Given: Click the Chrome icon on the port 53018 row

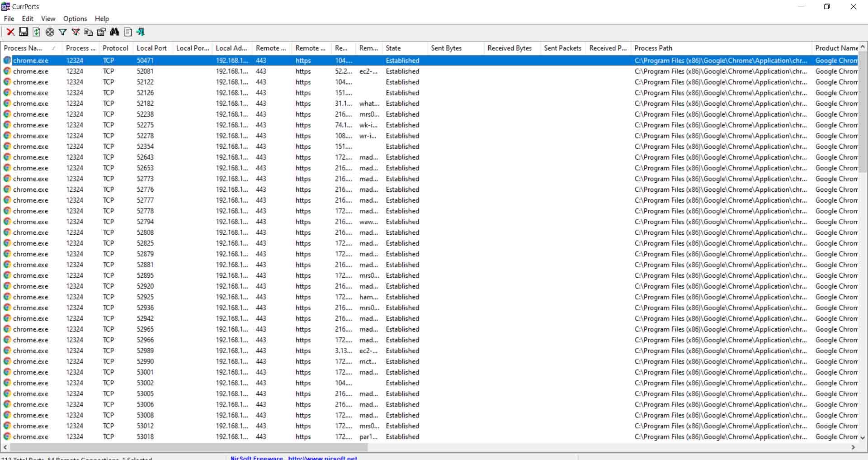Looking at the screenshot, I should tap(7, 436).
